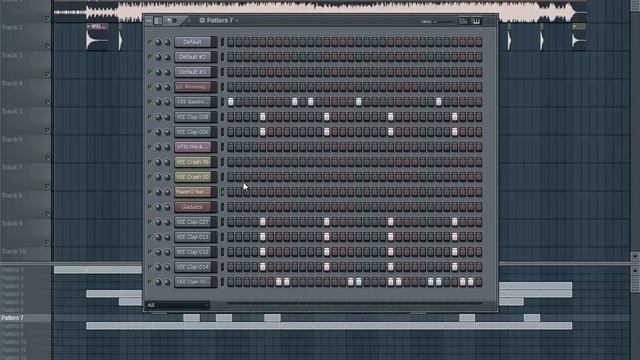
Task: Select Pattern 7 in the pattern list
Action: coord(13,318)
